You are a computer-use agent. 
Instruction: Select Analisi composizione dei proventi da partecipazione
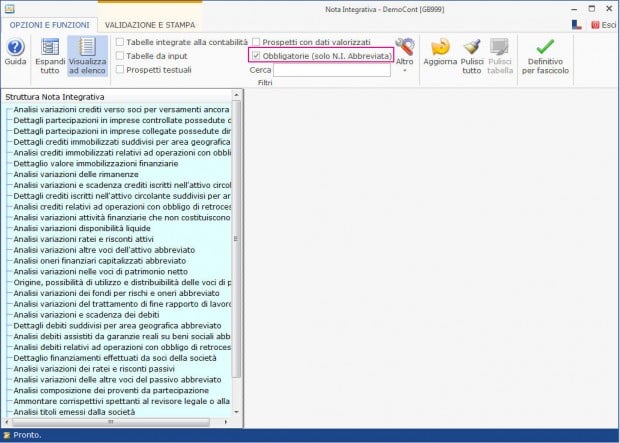111,390
